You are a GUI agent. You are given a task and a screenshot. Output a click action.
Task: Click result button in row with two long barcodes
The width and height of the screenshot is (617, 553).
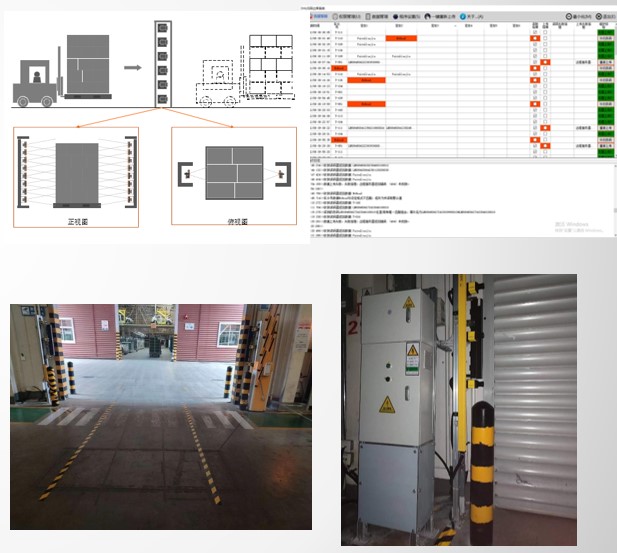point(606,128)
